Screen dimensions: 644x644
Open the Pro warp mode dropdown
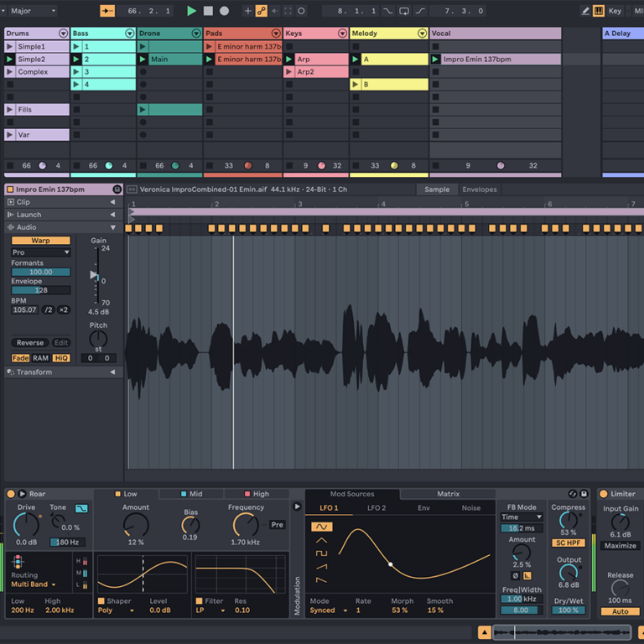40,252
